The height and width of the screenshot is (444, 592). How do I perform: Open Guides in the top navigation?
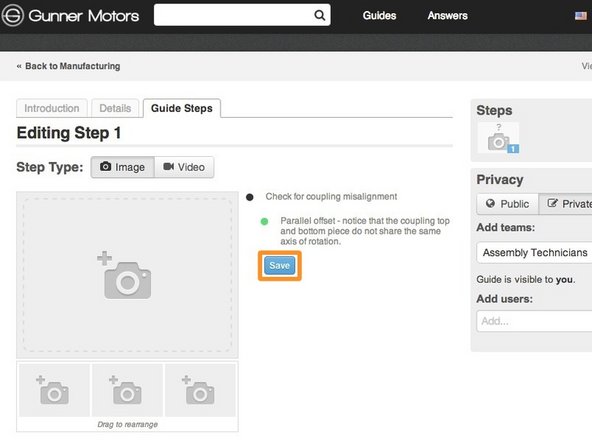tap(379, 15)
